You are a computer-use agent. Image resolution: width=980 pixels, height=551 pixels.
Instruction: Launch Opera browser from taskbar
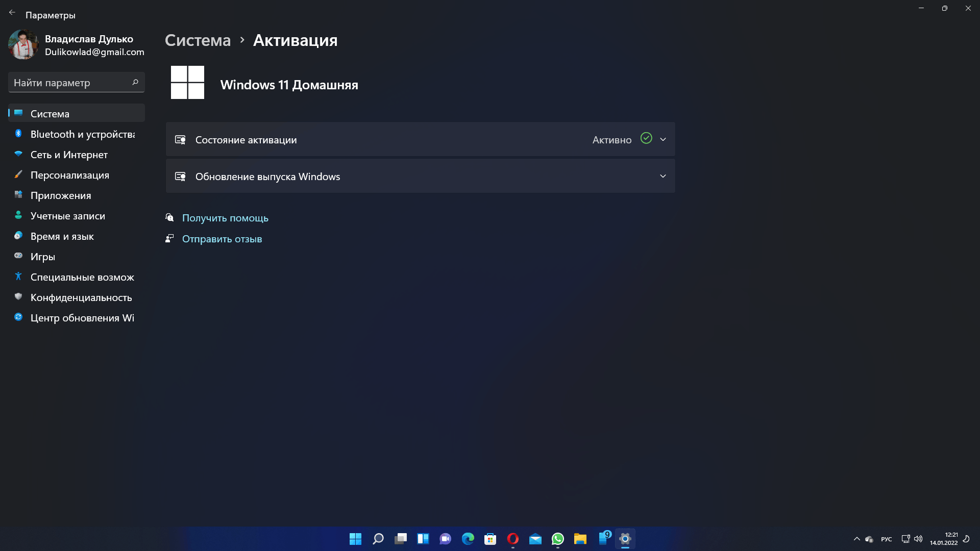click(512, 539)
